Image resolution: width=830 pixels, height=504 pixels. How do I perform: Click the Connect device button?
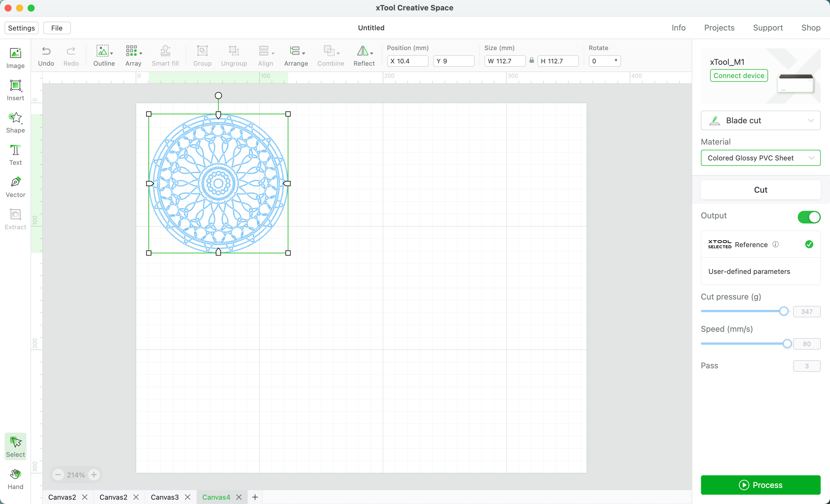(738, 75)
